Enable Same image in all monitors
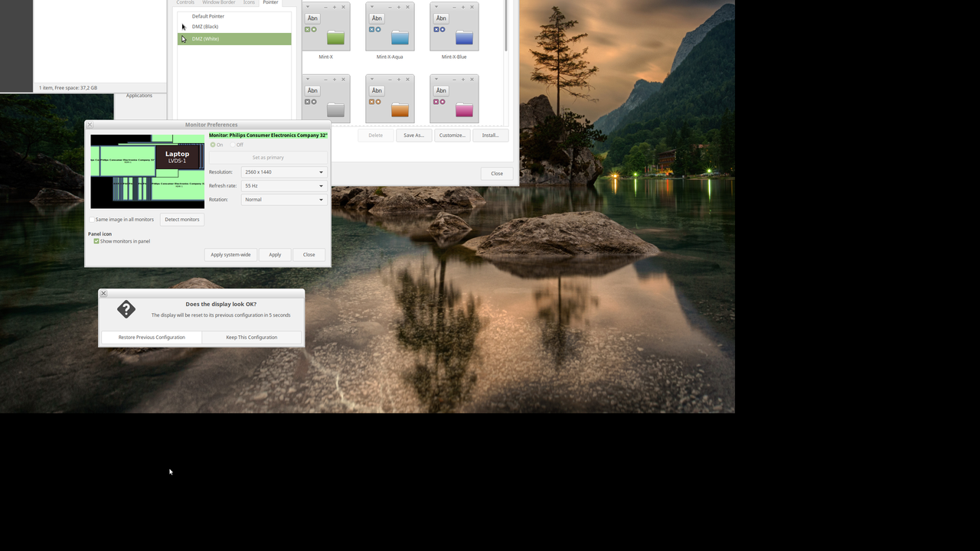Viewport: 980px width, 551px height. (92, 219)
